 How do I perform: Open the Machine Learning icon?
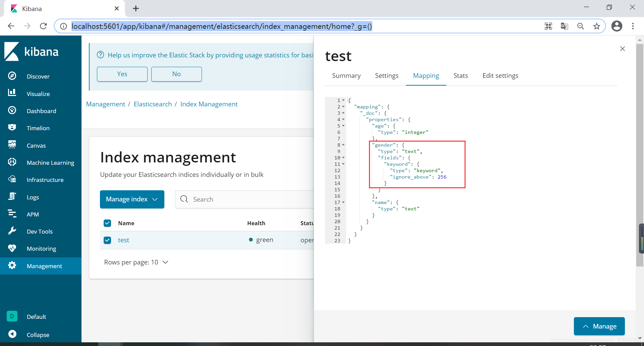[12, 162]
